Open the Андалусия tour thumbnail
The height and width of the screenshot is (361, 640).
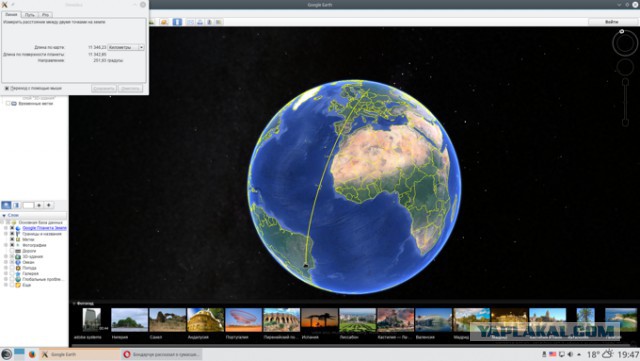[x=205, y=320]
